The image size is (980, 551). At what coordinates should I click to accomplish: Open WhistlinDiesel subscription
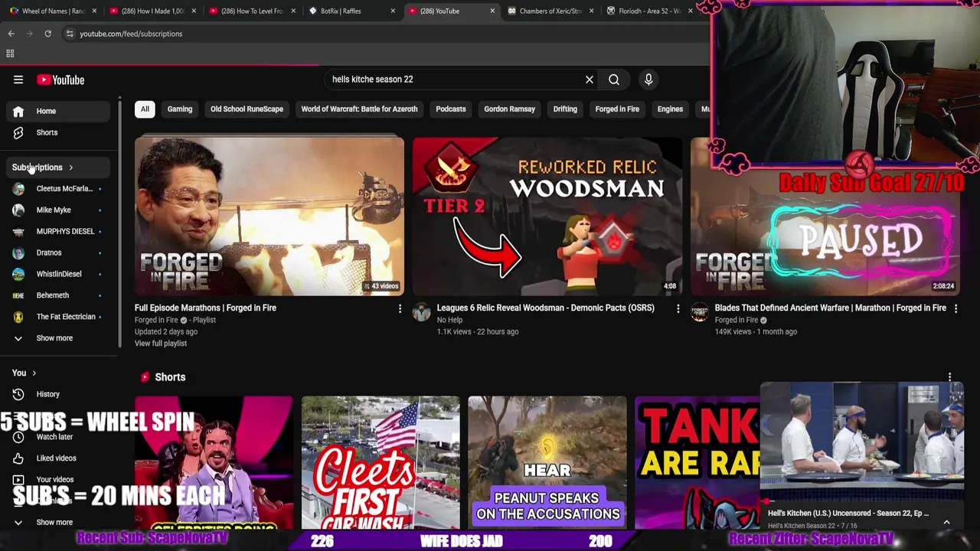(58, 274)
